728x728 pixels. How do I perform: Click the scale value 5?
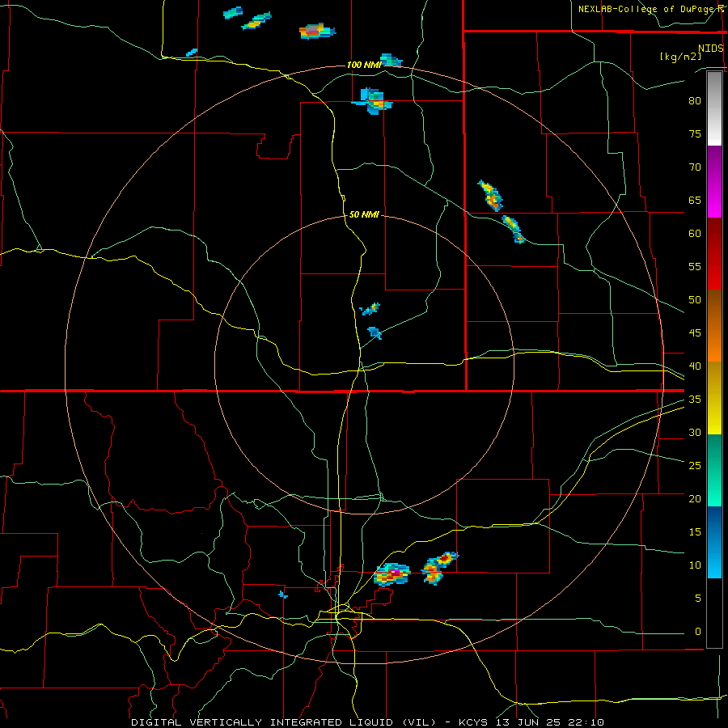pyautogui.click(x=698, y=598)
